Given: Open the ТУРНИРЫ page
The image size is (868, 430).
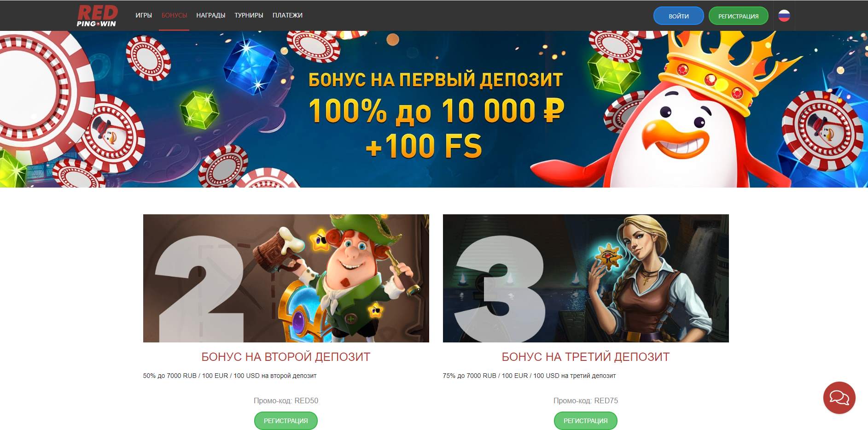Looking at the screenshot, I should click(249, 15).
